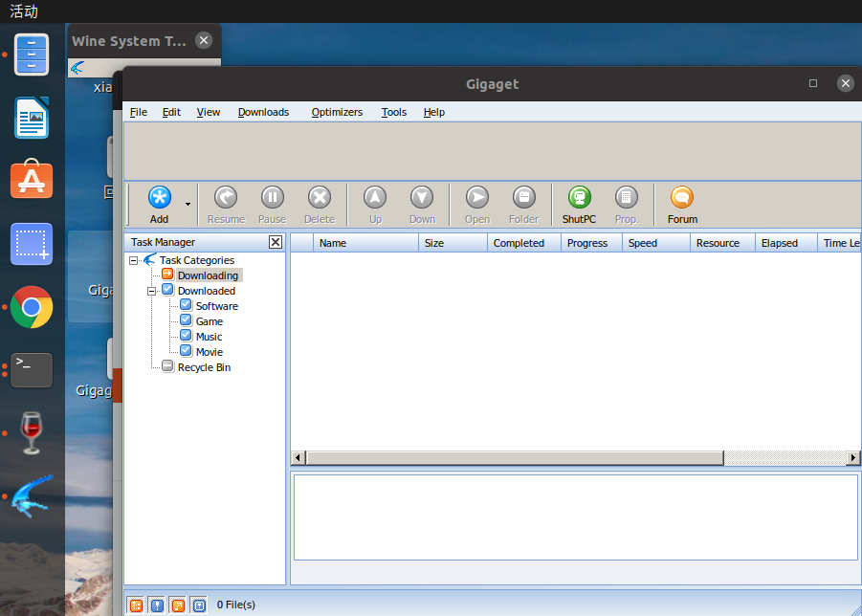The height and width of the screenshot is (616, 862).
Task: Select the Downloaded category
Action: click(206, 291)
